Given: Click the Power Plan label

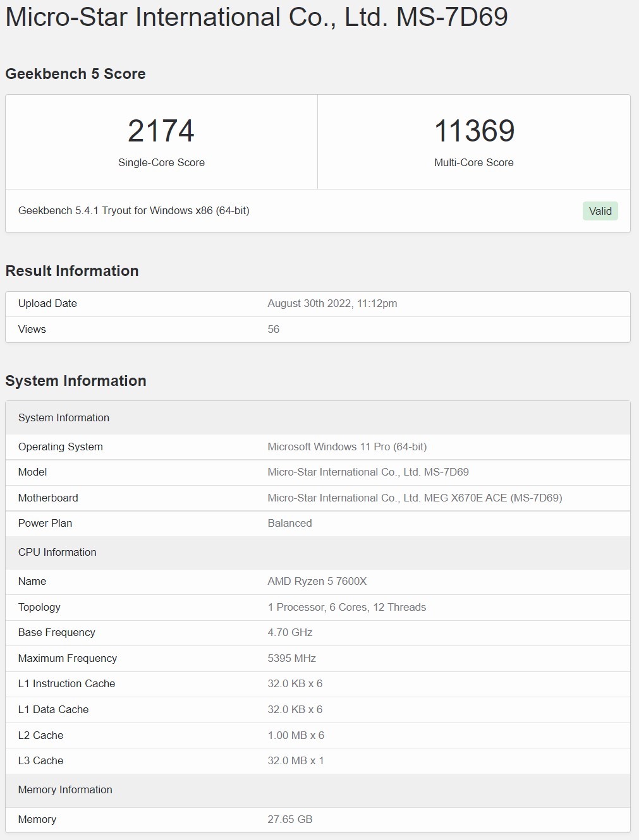Looking at the screenshot, I should (x=45, y=523).
